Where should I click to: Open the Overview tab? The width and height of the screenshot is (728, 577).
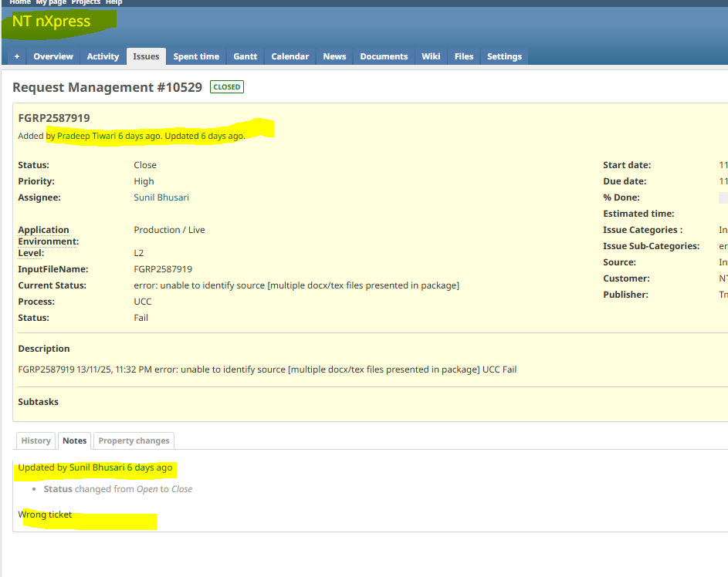(53, 56)
